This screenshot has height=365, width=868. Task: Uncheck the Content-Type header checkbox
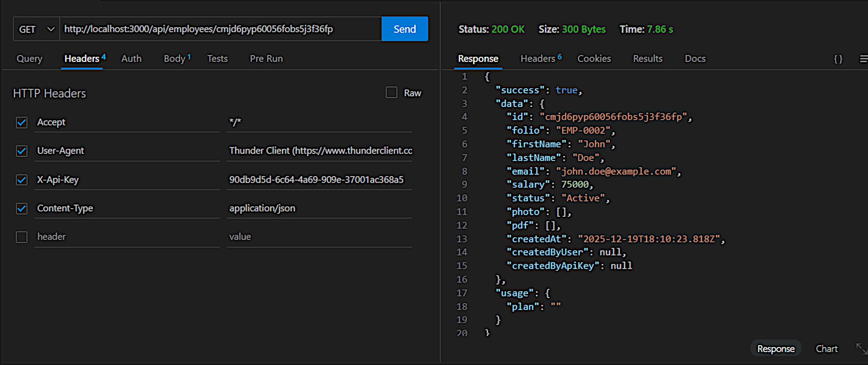coord(22,208)
